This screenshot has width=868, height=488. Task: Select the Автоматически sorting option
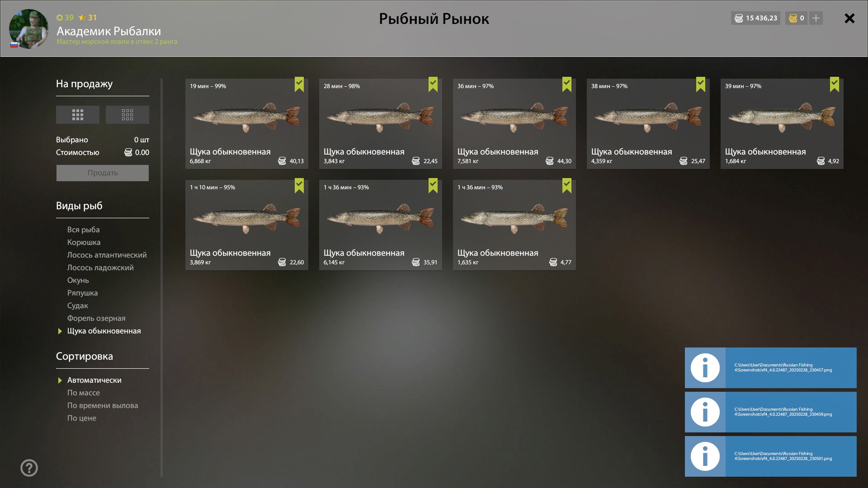pos(94,380)
